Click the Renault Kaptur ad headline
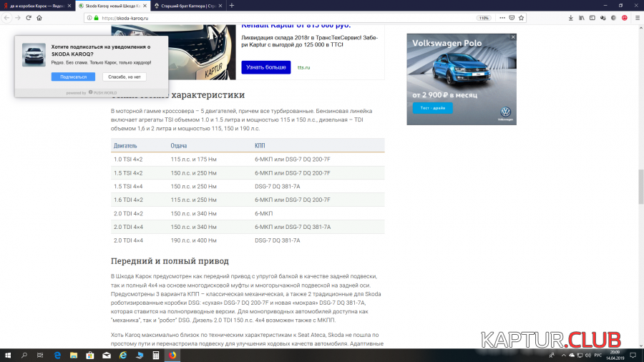This screenshot has width=644, height=362. (296, 26)
